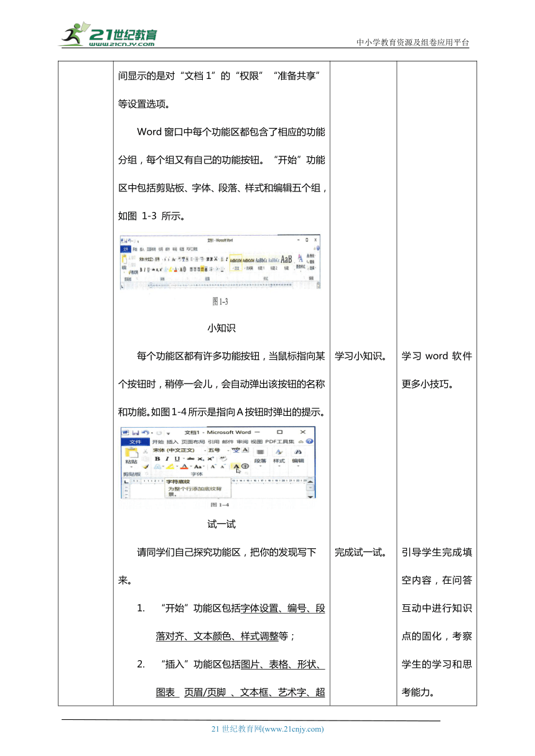The width and height of the screenshot is (535, 756).
Task: Toggle Bold in Figure 1-4 font group
Action: [x=157, y=458]
